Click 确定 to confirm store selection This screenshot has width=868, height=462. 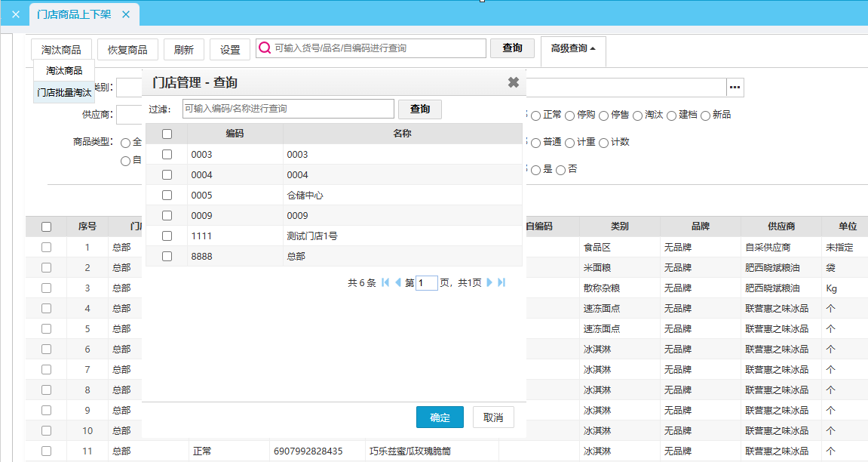(x=440, y=417)
